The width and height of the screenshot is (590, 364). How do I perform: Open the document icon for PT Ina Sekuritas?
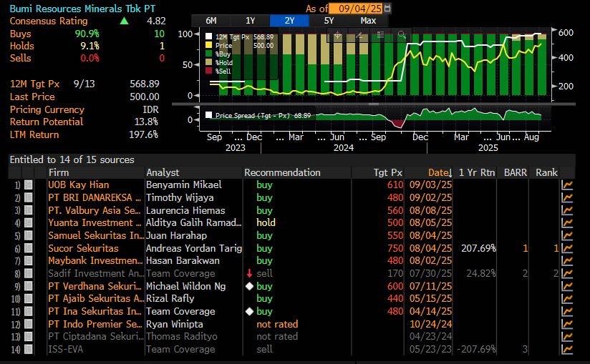(x=28, y=311)
